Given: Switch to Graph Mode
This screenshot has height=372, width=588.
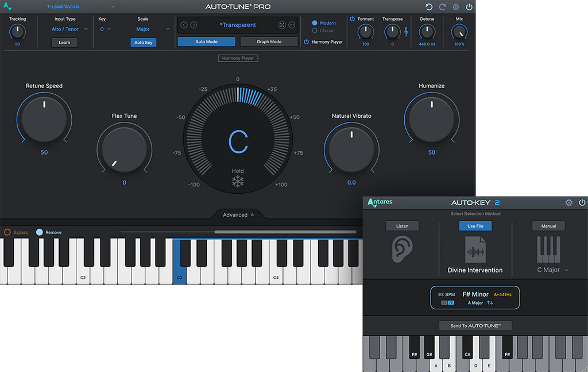Looking at the screenshot, I should (269, 41).
